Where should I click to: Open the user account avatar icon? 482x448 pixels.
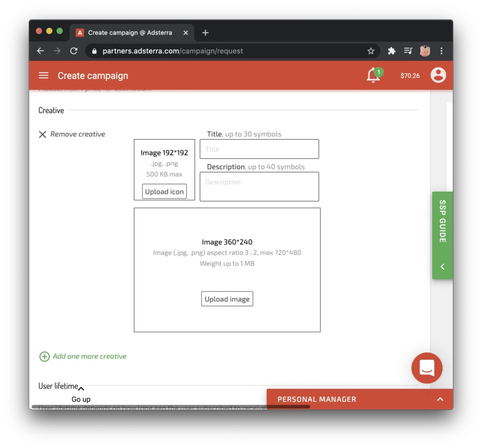[x=438, y=75]
